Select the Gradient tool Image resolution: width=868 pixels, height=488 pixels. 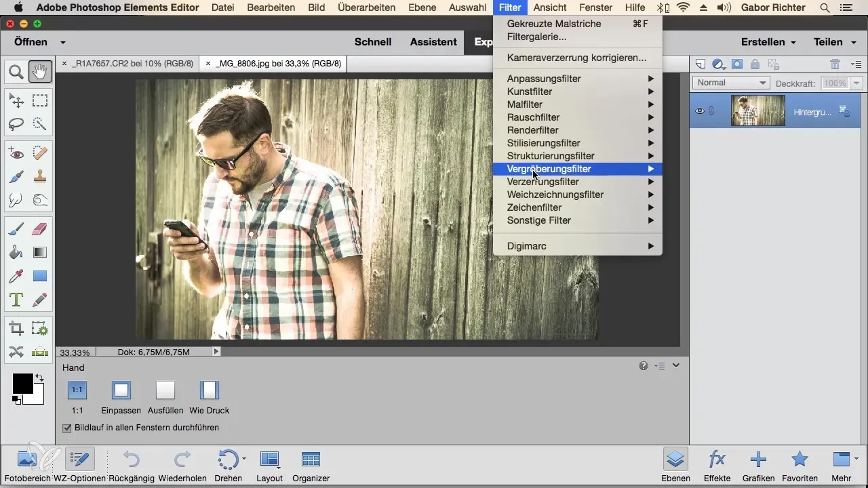[x=40, y=253]
